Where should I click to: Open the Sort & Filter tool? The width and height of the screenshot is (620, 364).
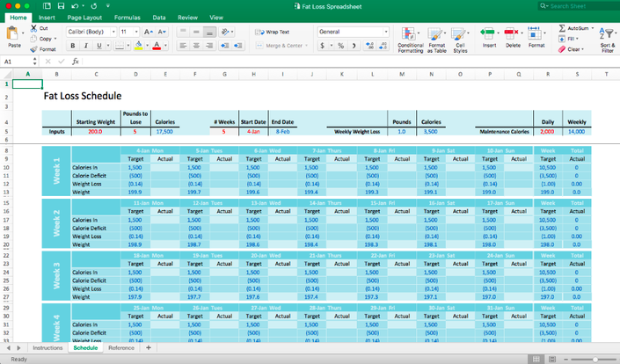tap(607, 40)
